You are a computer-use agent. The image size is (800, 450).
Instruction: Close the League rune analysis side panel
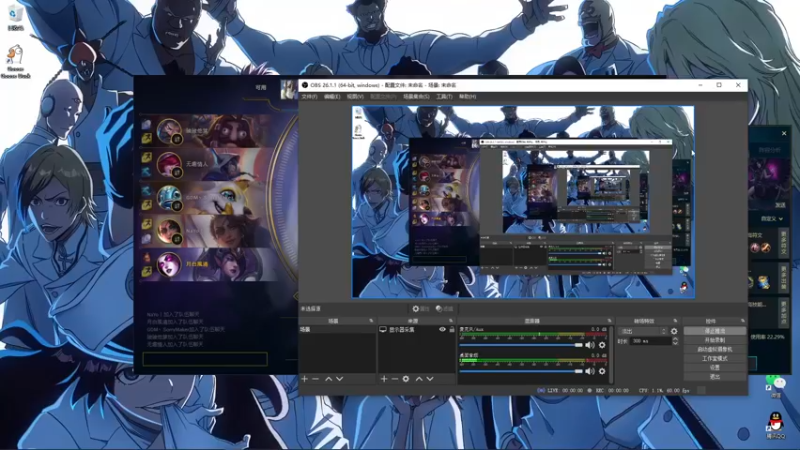click(x=784, y=133)
